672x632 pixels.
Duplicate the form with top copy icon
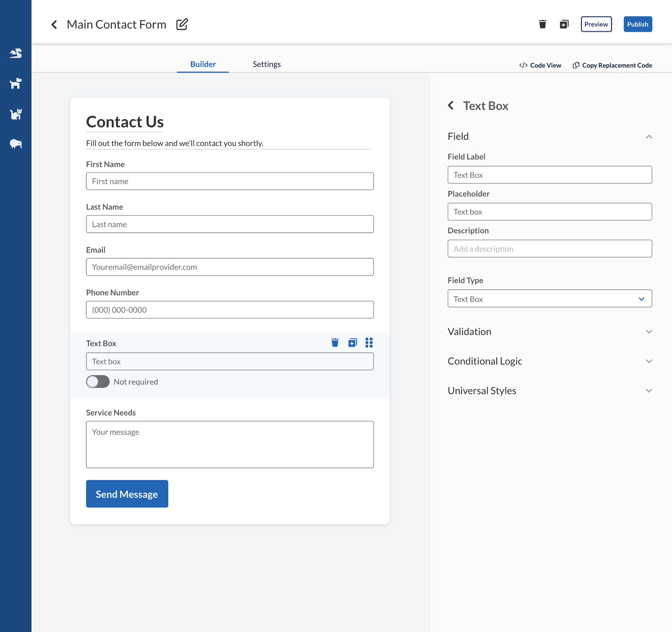point(564,24)
